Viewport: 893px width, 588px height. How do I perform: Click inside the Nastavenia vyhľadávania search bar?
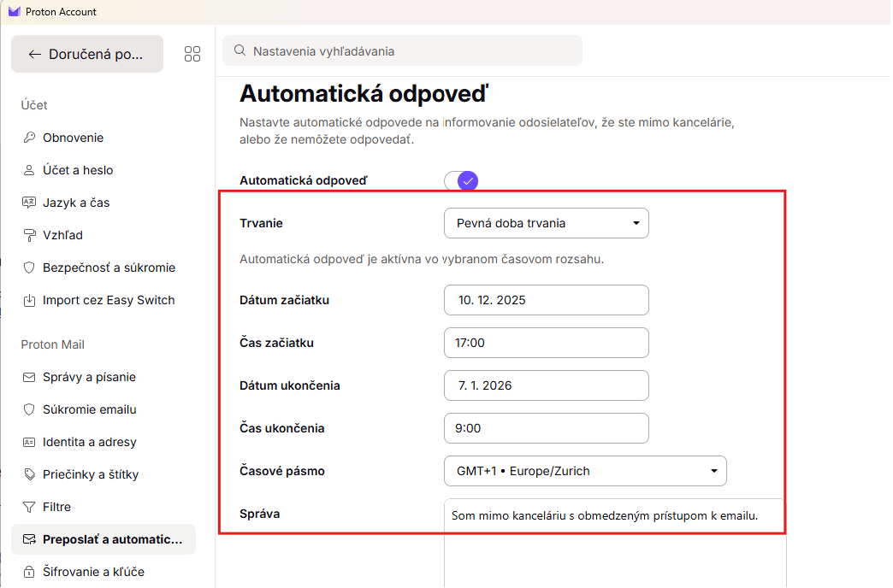tap(402, 50)
